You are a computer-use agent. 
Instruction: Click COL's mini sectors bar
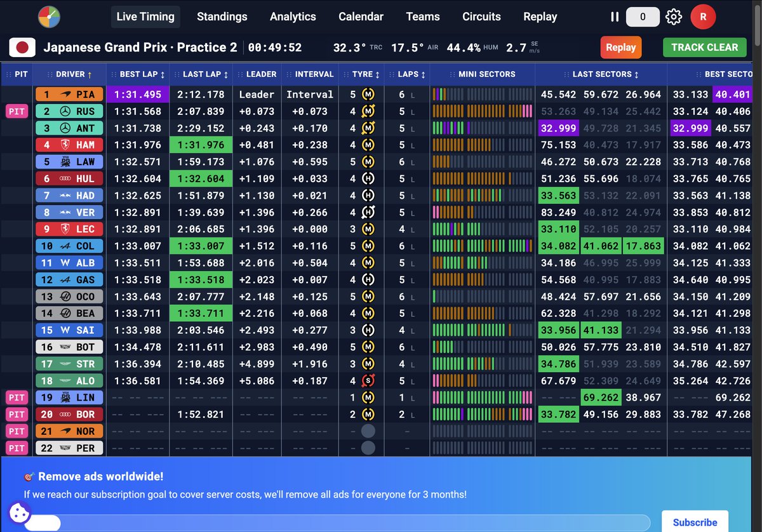[483, 246]
